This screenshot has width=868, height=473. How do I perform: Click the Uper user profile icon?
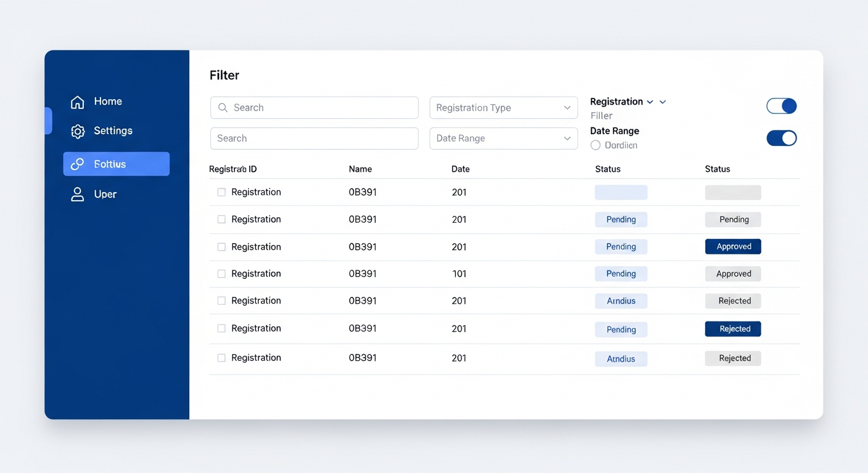[77, 195]
